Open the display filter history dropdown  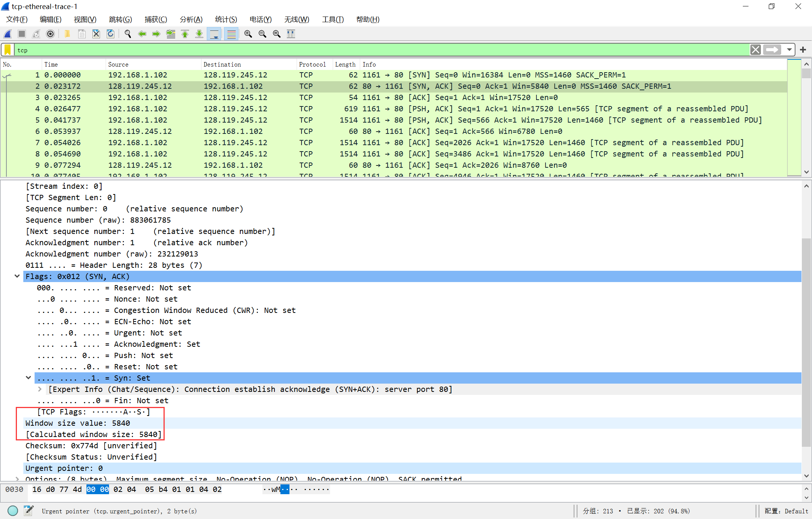tap(789, 50)
